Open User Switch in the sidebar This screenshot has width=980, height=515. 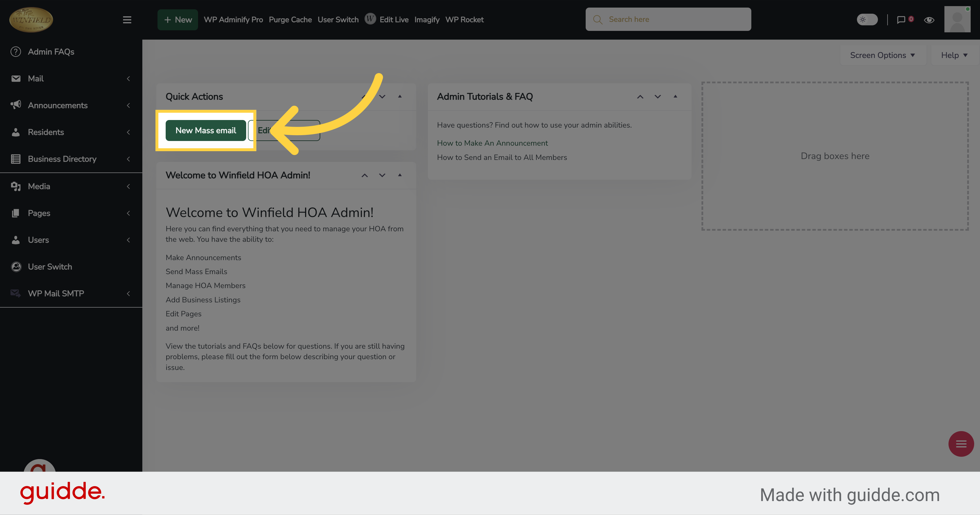click(50, 267)
